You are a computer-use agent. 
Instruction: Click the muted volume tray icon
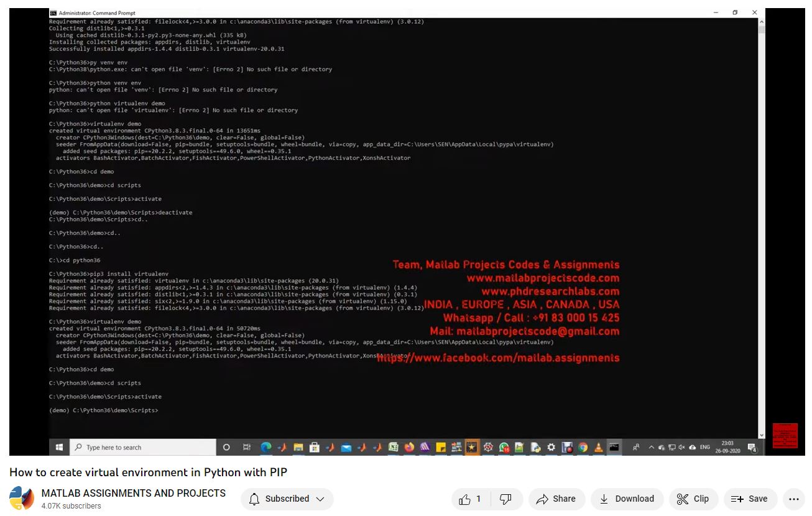click(x=682, y=448)
